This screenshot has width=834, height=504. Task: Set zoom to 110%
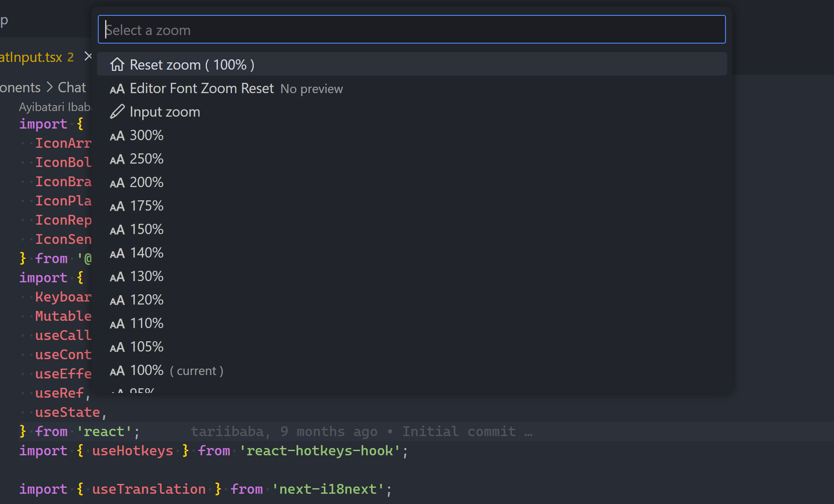pyautogui.click(x=147, y=323)
